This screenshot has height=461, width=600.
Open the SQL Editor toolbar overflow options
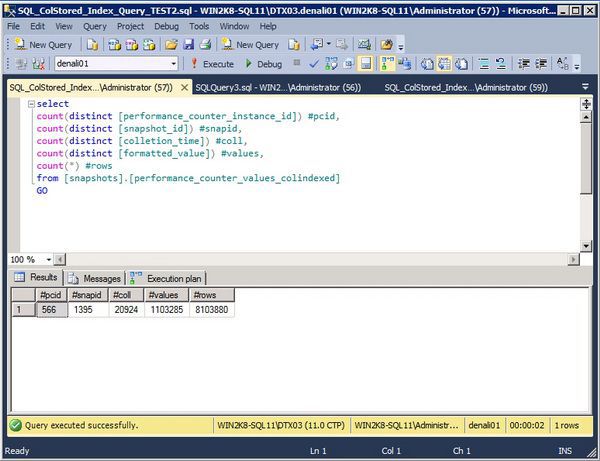click(577, 66)
